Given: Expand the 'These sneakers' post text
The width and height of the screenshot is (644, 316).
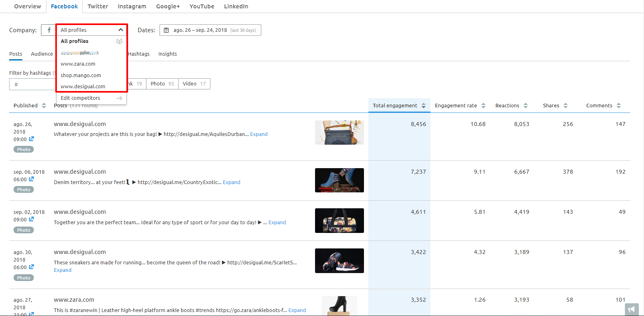Looking at the screenshot, I should (x=63, y=270).
